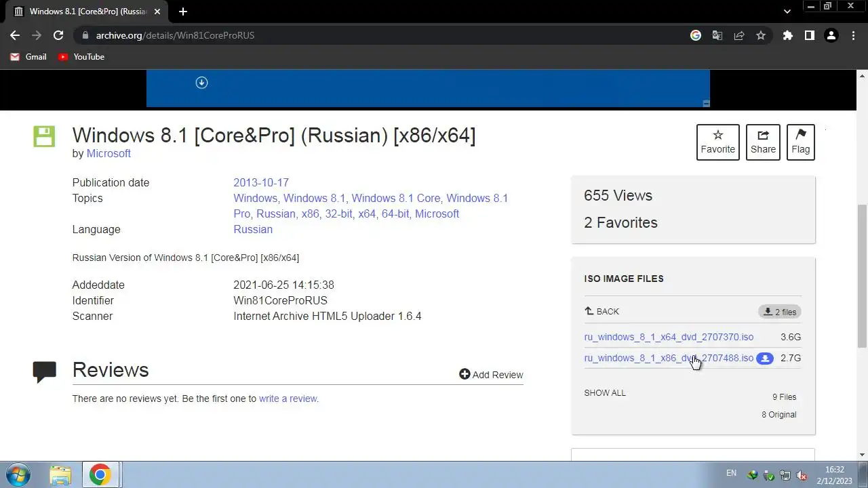This screenshot has height=488, width=868.
Task: Click the 2 Favorites text
Action: pos(620,223)
